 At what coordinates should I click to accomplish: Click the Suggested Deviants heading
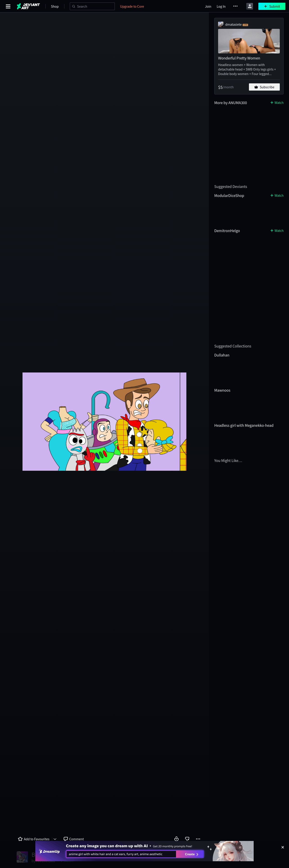pos(230,187)
